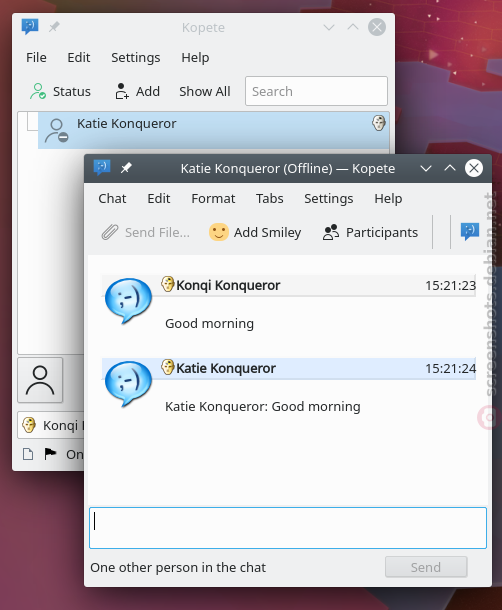This screenshot has height=610, width=502.
Task: Close the main Kopete window
Action: [x=377, y=27]
